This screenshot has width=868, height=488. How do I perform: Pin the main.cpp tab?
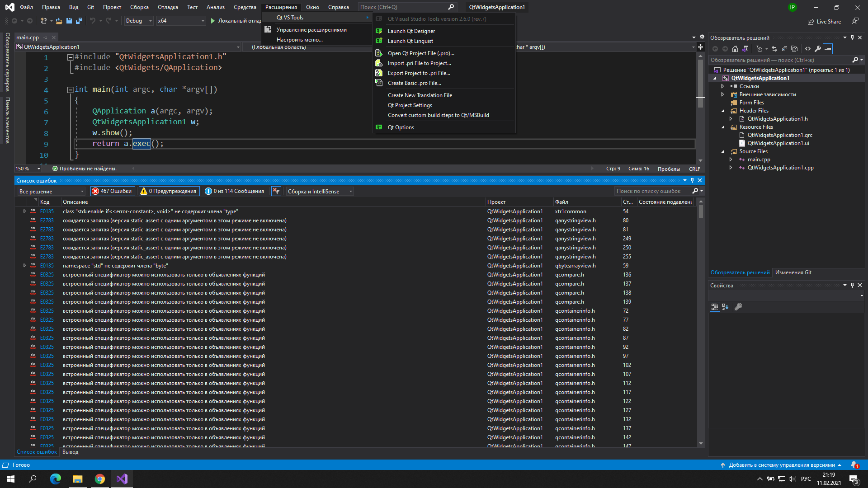pos(46,38)
